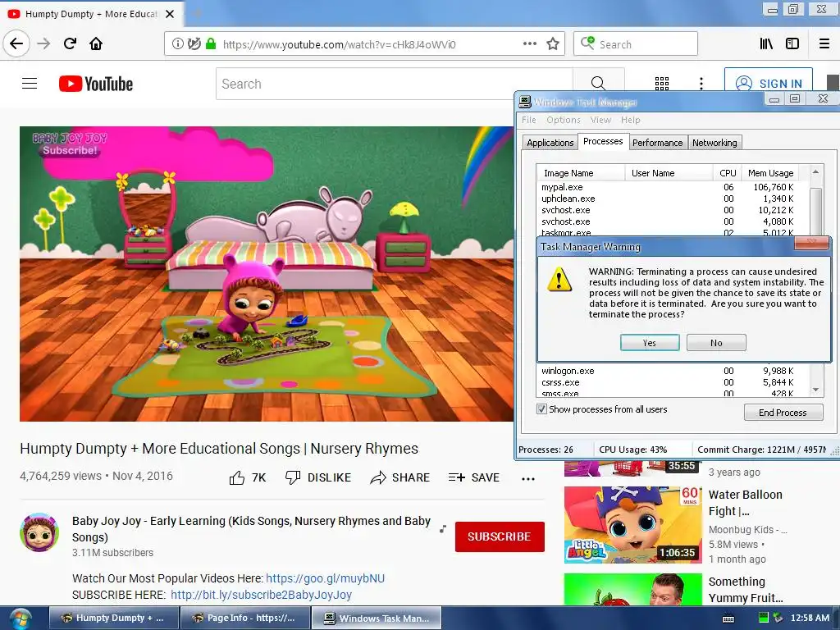Open the browser home page icon
840x630 pixels.
point(96,43)
